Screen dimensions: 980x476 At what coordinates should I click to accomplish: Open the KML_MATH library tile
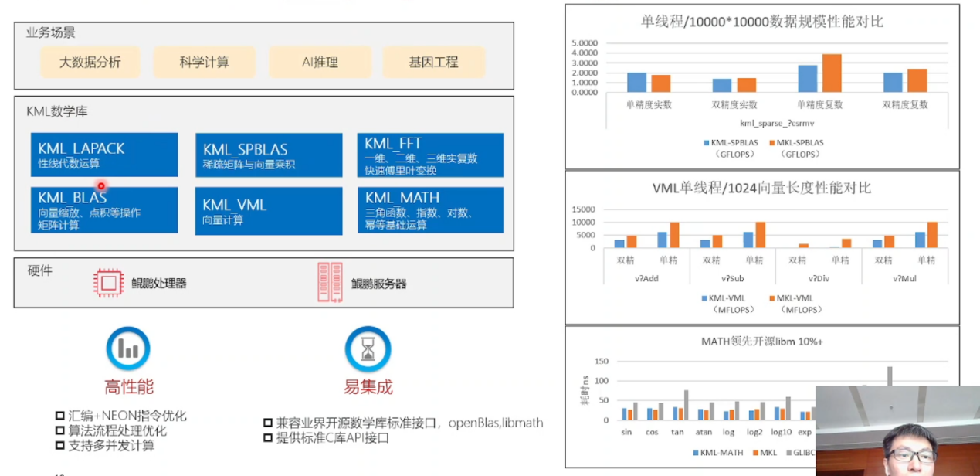pos(430,210)
